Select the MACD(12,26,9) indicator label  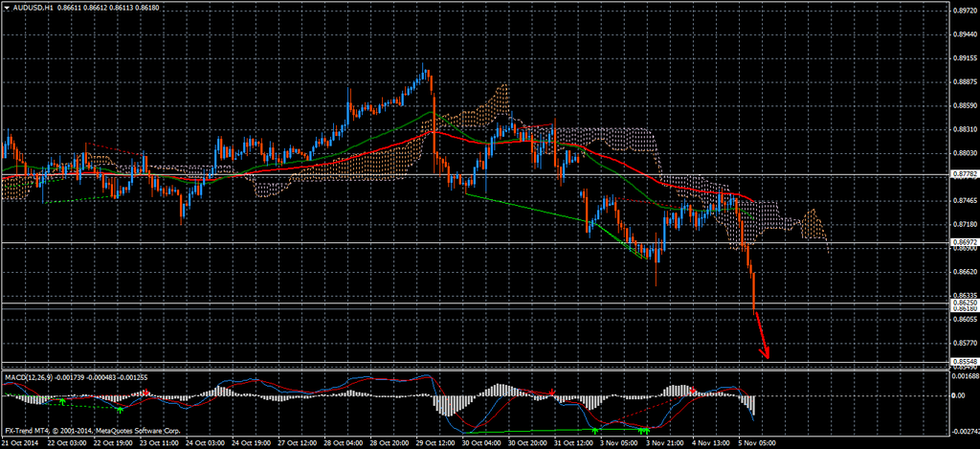pos(28,377)
